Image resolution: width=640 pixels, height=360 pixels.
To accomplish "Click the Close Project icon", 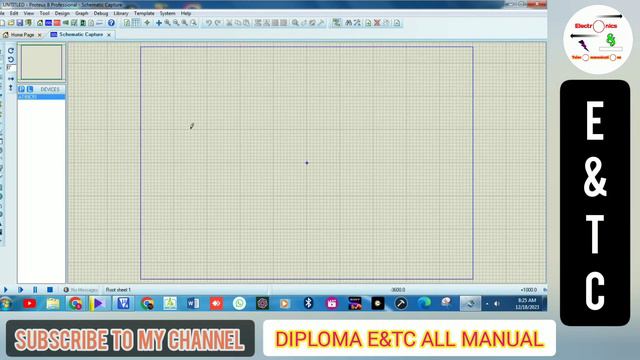I will (29, 23).
